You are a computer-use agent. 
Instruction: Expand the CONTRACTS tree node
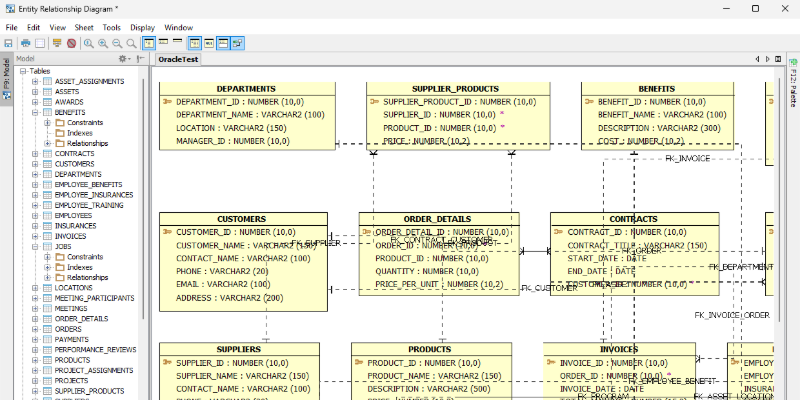[x=35, y=154]
